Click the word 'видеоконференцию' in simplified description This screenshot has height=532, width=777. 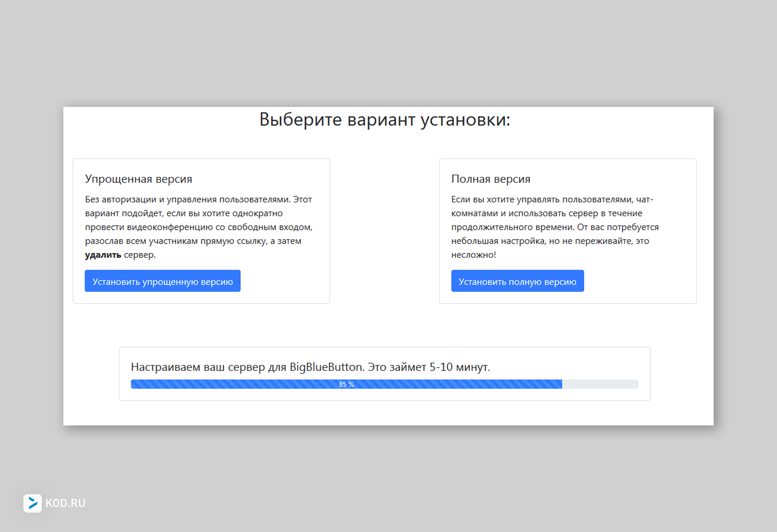click(170, 227)
